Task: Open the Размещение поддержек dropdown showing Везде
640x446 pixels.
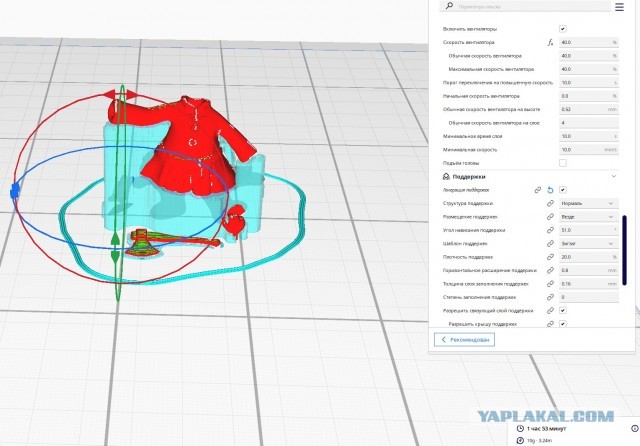Action: 589,217
